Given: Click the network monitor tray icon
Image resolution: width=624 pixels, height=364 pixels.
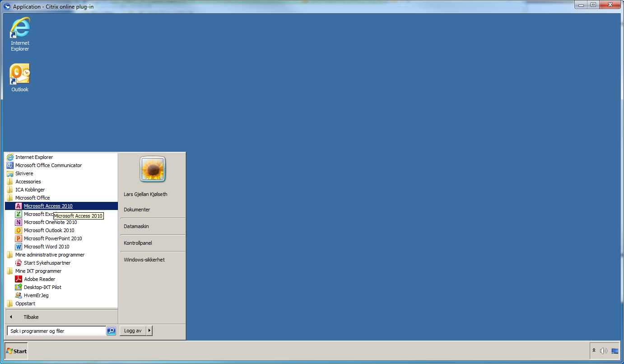Looking at the screenshot, I should coord(615,351).
